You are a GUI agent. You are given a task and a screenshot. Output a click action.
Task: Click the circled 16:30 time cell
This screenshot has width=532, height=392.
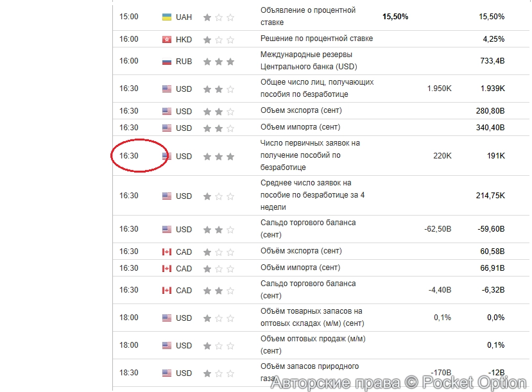click(129, 156)
